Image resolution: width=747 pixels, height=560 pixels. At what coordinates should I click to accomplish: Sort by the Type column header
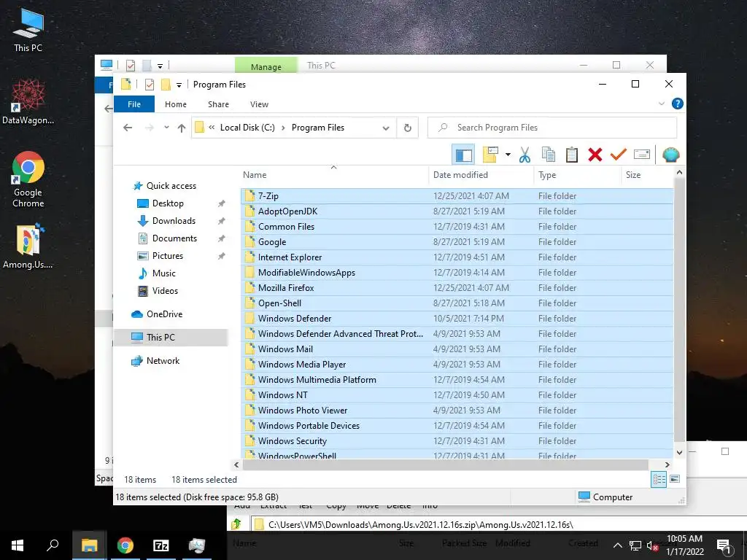pos(578,175)
